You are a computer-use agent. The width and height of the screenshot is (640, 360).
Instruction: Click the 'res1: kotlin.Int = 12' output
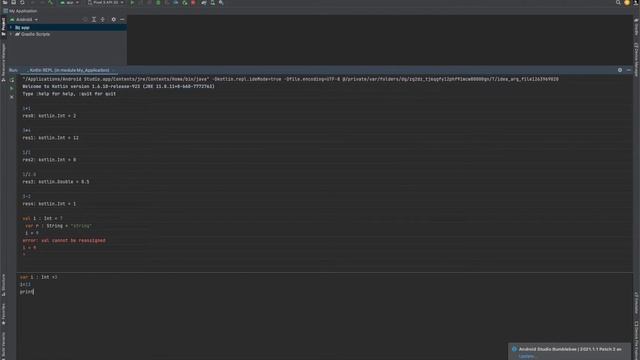pyautogui.click(x=51, y=138)
